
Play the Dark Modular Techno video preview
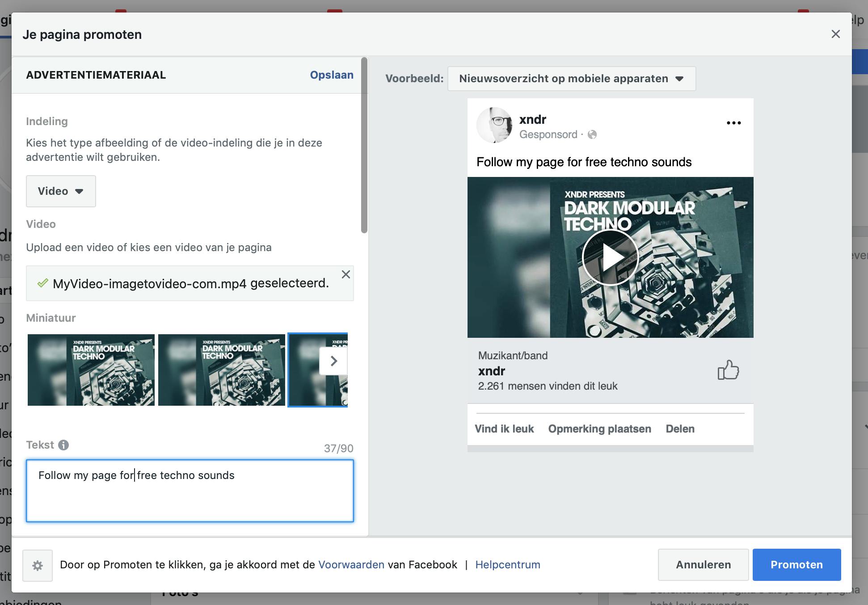pyautogui.click(x=611, y=257)
